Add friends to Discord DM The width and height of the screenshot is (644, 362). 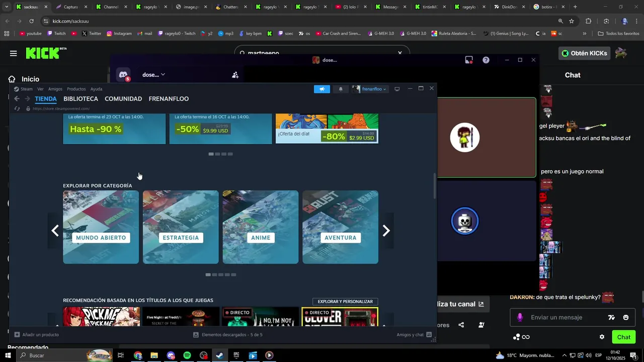coord(235,75)
